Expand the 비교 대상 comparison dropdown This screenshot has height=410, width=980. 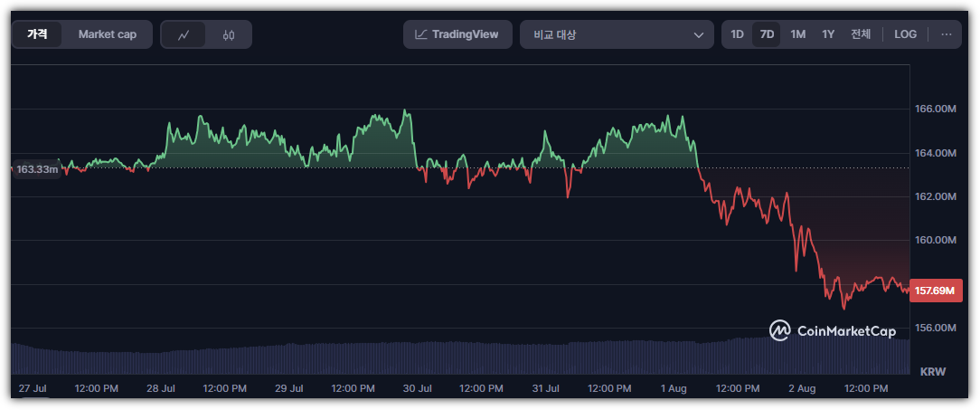tap(617, 34)
